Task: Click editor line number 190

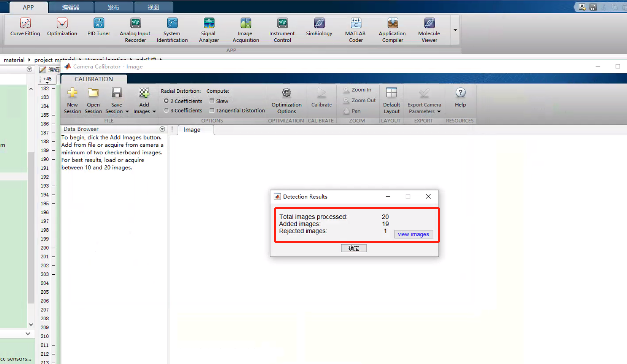Action: 45,159
